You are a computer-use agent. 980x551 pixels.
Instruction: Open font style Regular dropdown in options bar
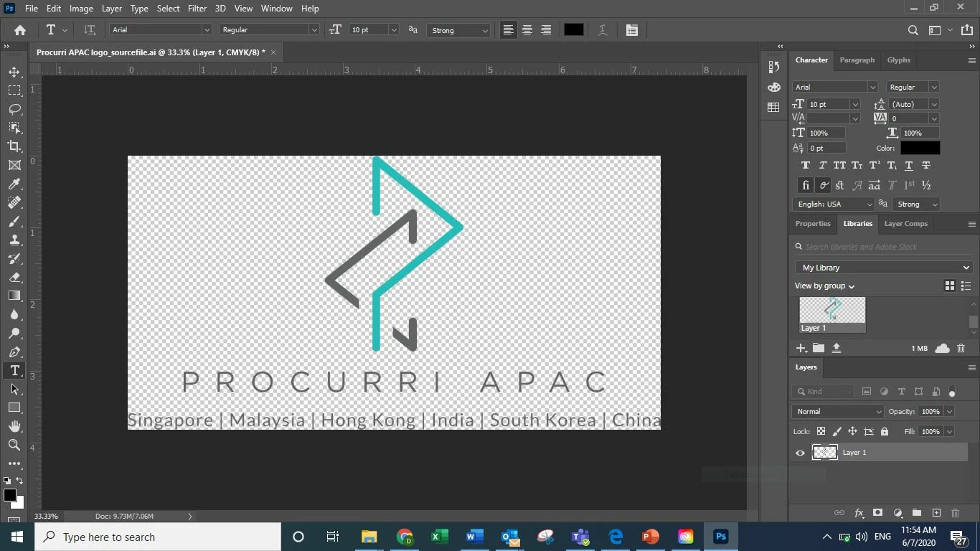314,30
